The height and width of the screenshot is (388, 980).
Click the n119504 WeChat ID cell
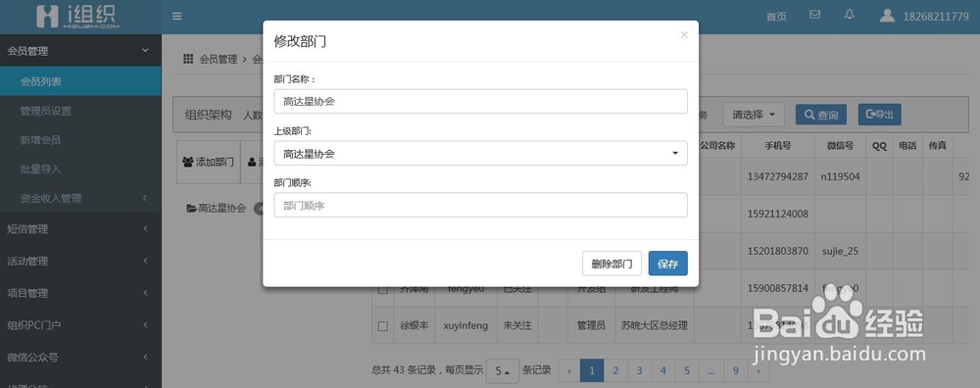(x=841, y=176)
